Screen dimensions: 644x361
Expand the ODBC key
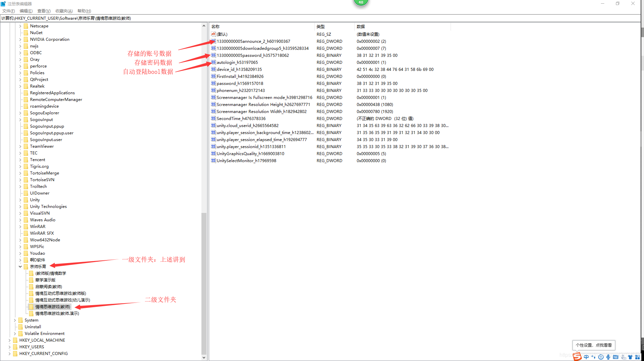click(x=20, y=53)
